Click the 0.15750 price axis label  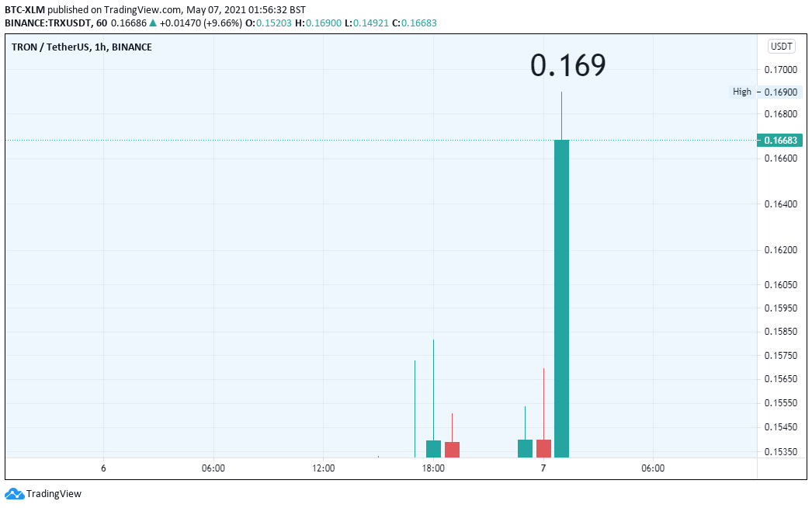click(781, 356)
